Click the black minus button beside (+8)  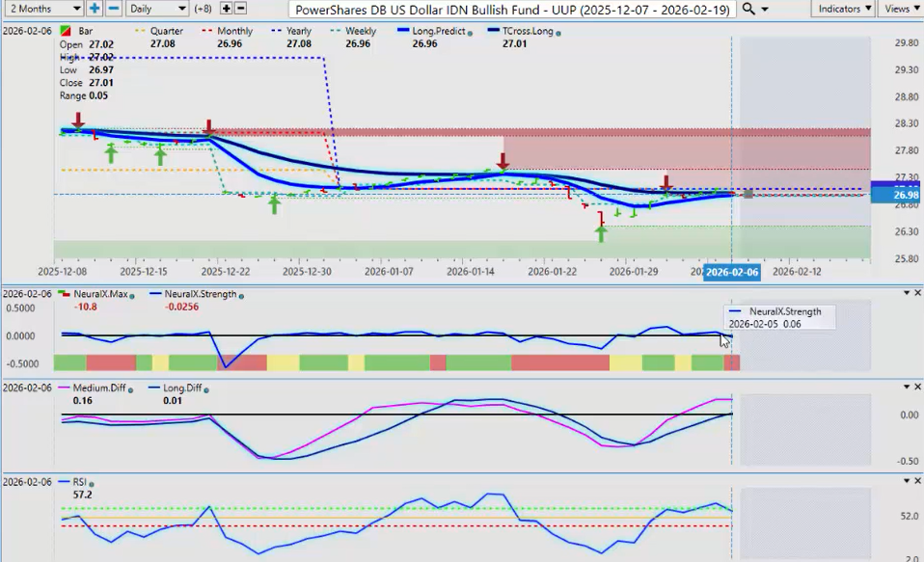(240, 9)
